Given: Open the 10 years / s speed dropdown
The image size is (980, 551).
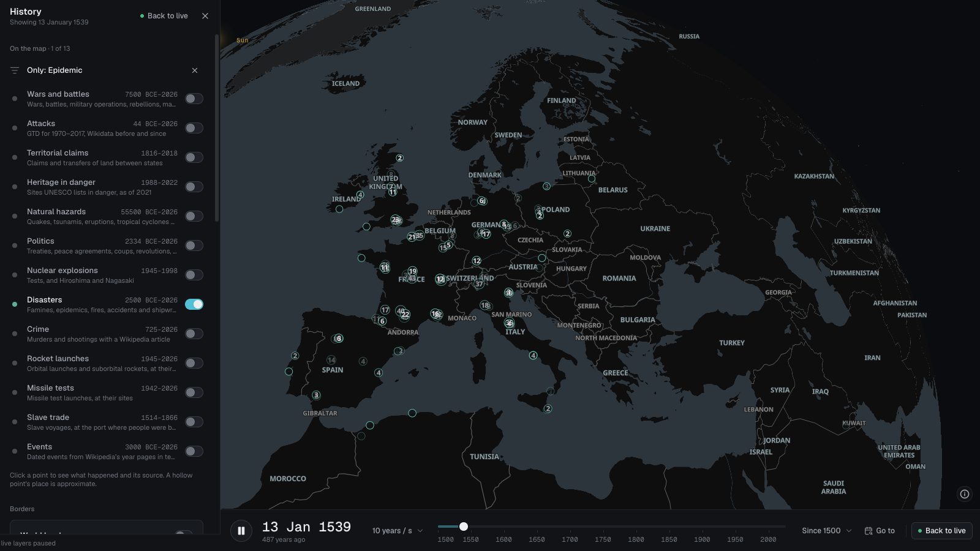Looking at the screenshot, I should tap(398, 531).
